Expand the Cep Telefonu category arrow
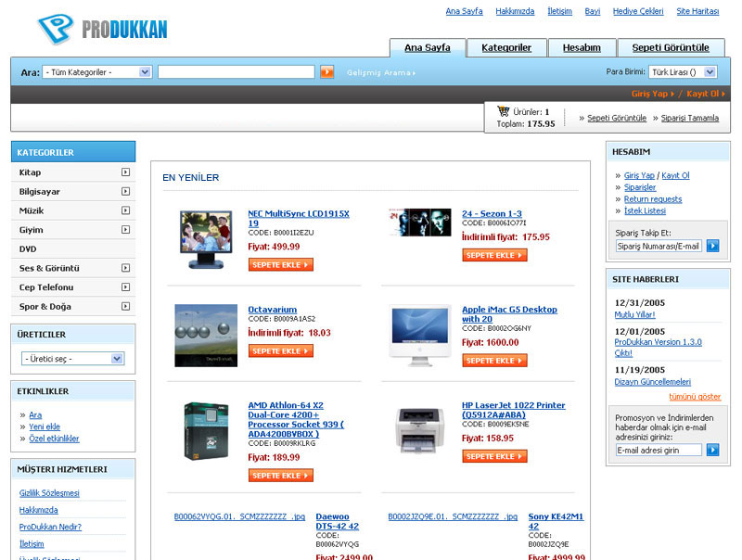 (125, 287)
